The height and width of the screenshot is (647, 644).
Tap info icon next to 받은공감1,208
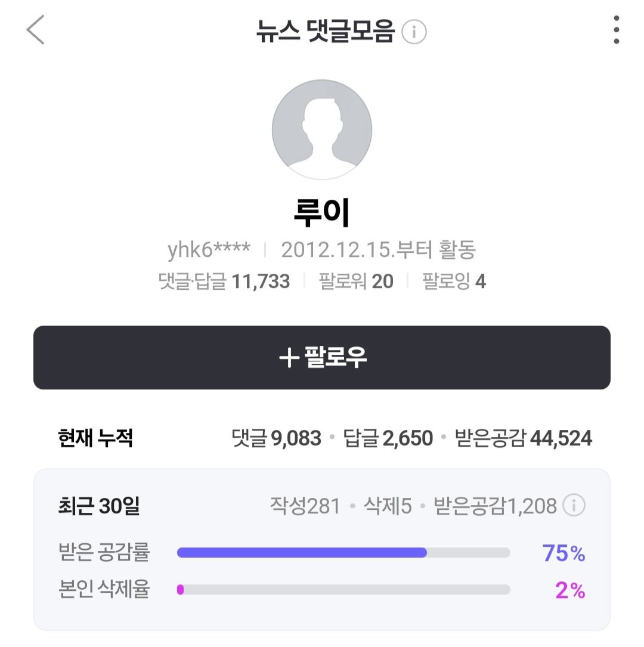574,505
